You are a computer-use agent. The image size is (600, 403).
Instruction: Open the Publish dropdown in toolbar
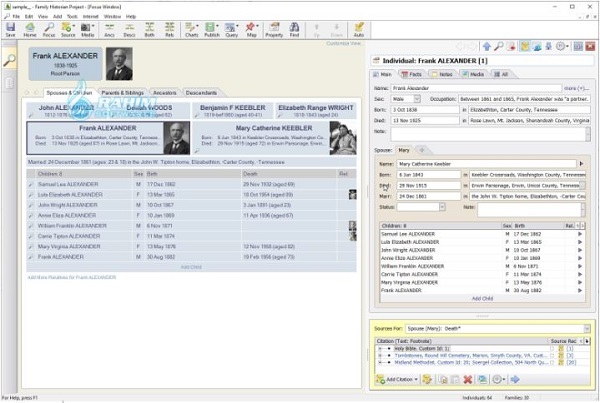(x=217, y=26)
